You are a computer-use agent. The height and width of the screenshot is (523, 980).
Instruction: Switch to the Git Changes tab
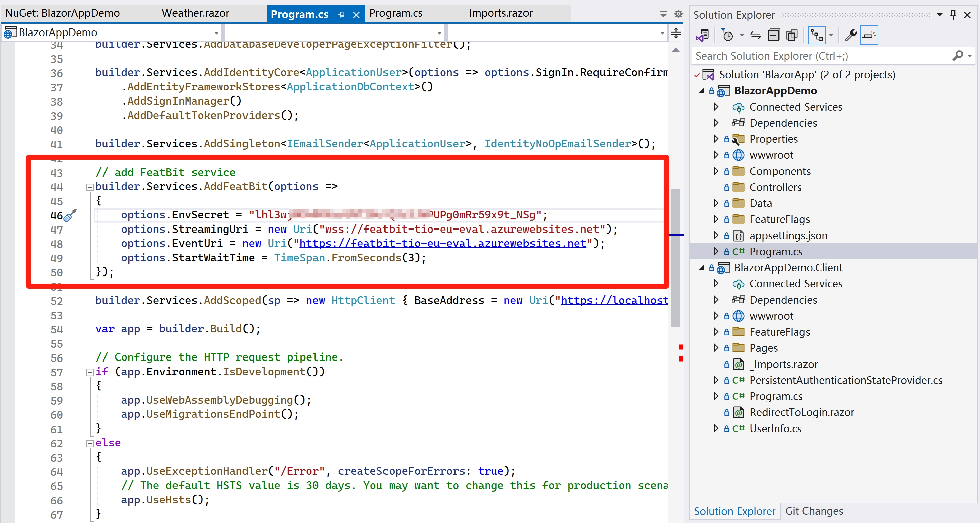[x=814, y=511]
